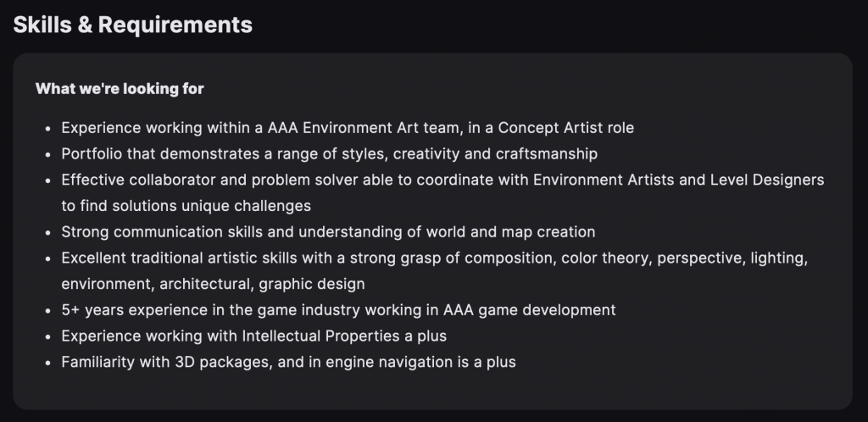This screenshot has width=868, height=422.
Task: Select the "What we're looking for" subheading
Action: point(120,88)
